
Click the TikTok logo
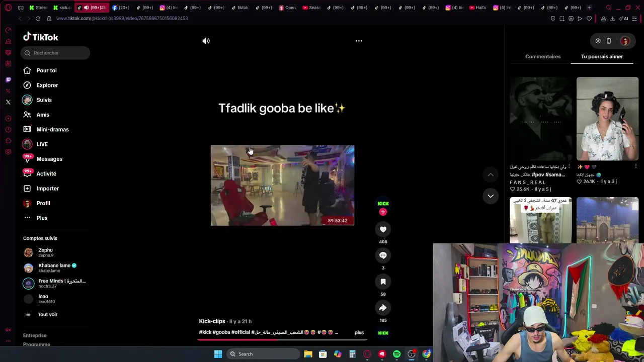tap(41, 37)
